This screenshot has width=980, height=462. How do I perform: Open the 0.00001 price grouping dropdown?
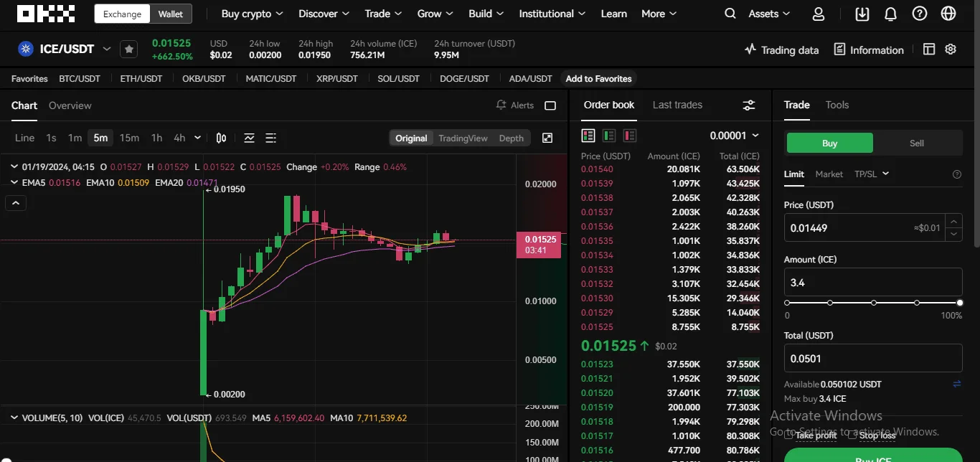click(x=734, y=136)
